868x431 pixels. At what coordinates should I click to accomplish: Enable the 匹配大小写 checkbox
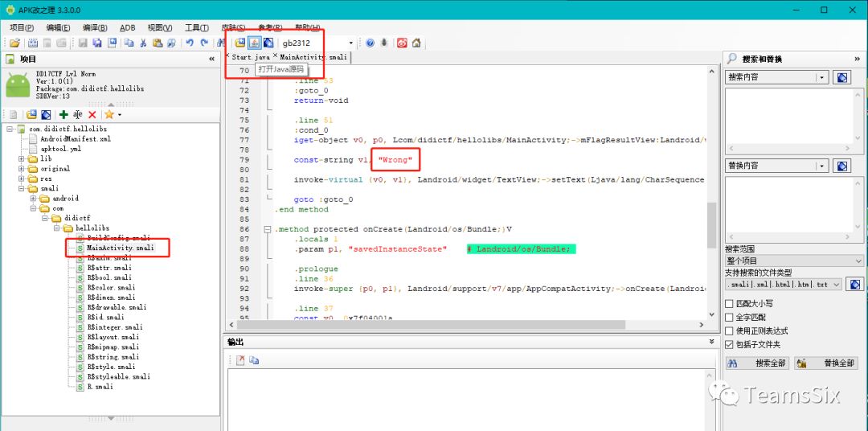pyautogui.click(x=730, y=304)
